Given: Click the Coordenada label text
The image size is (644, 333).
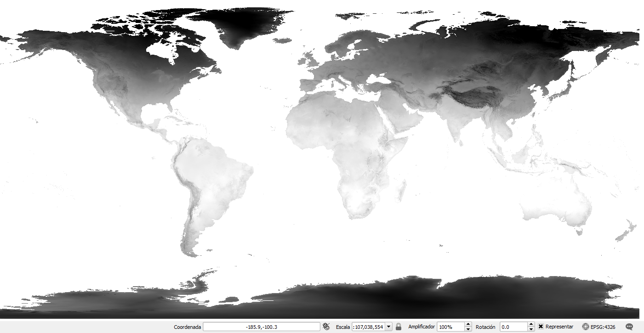Looking at the screenshot, I should [x=188, y=327].
